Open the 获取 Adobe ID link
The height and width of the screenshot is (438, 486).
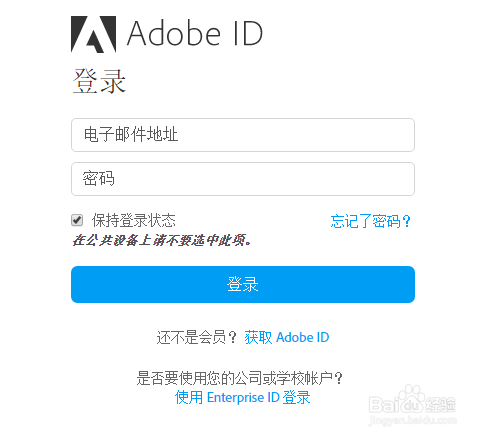(287, 337)
